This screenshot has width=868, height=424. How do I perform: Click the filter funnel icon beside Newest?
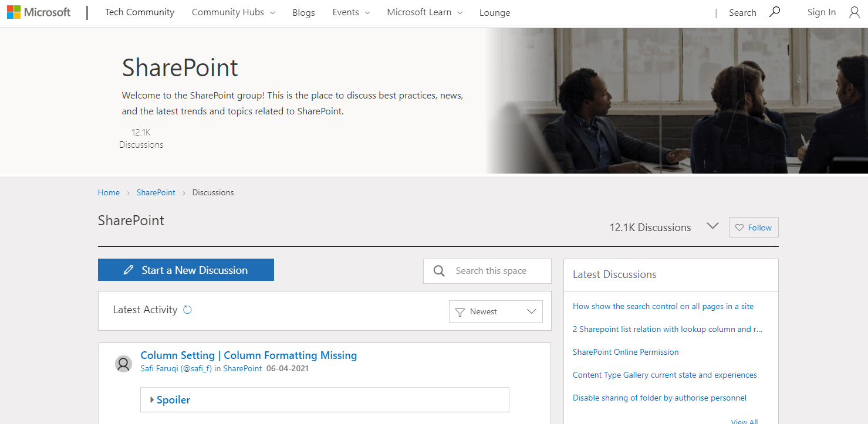tap(460, 312)
